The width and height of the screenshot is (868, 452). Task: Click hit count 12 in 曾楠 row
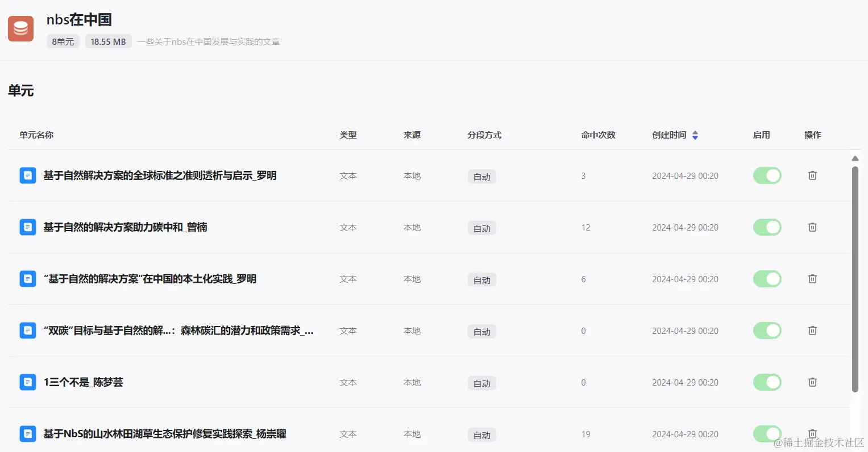585,227
